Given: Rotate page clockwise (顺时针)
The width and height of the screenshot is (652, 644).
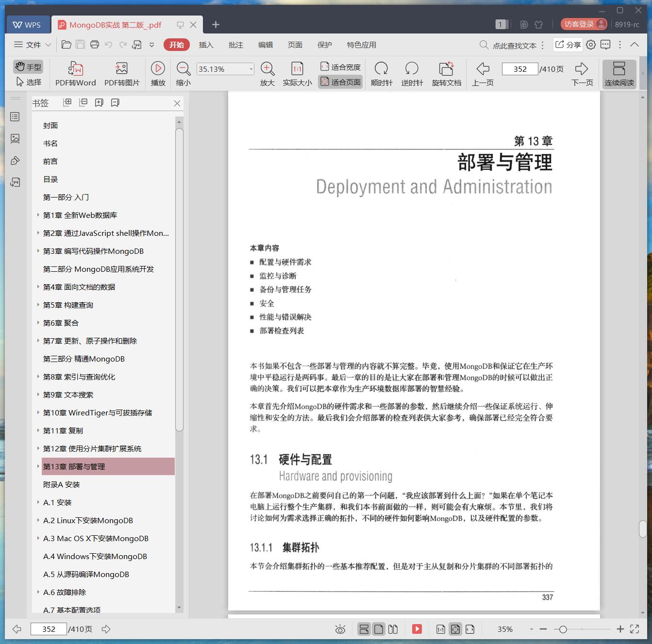Looking at the screenshot, I should [382, 74].
